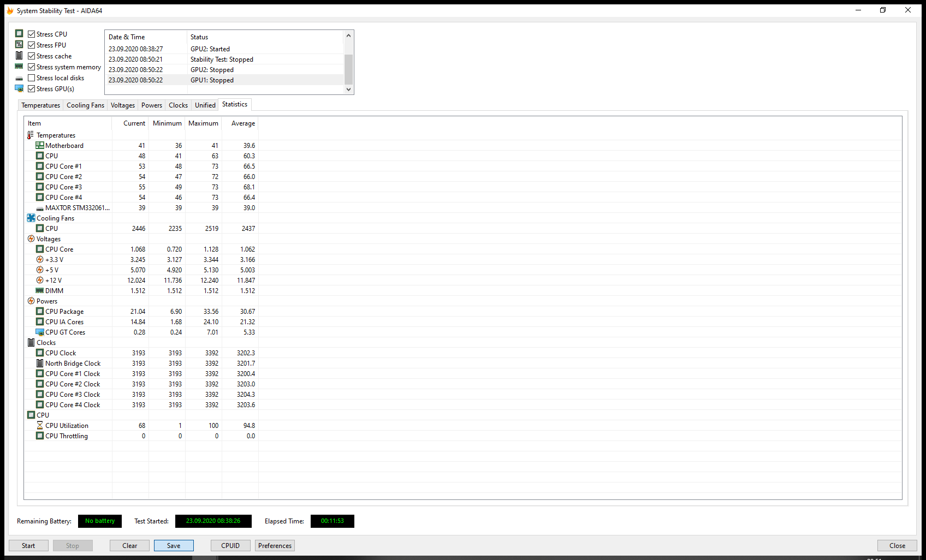Click the Motherboard icon in statistics list
This screenshot has height=560, width=926.
pyautogui.click(x=40, y=145)
